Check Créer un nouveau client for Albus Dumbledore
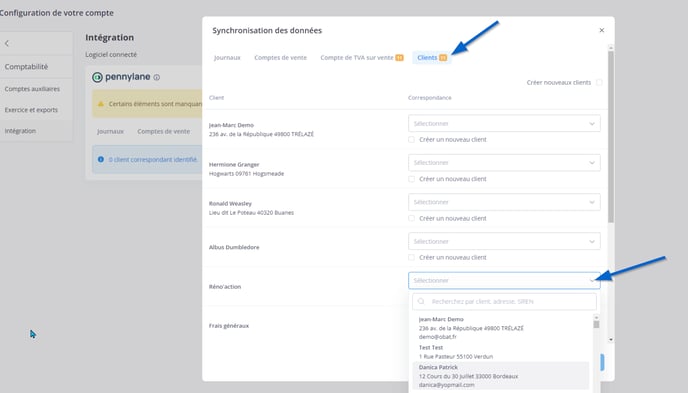This screenshot has height=393, width=688. 411,257
